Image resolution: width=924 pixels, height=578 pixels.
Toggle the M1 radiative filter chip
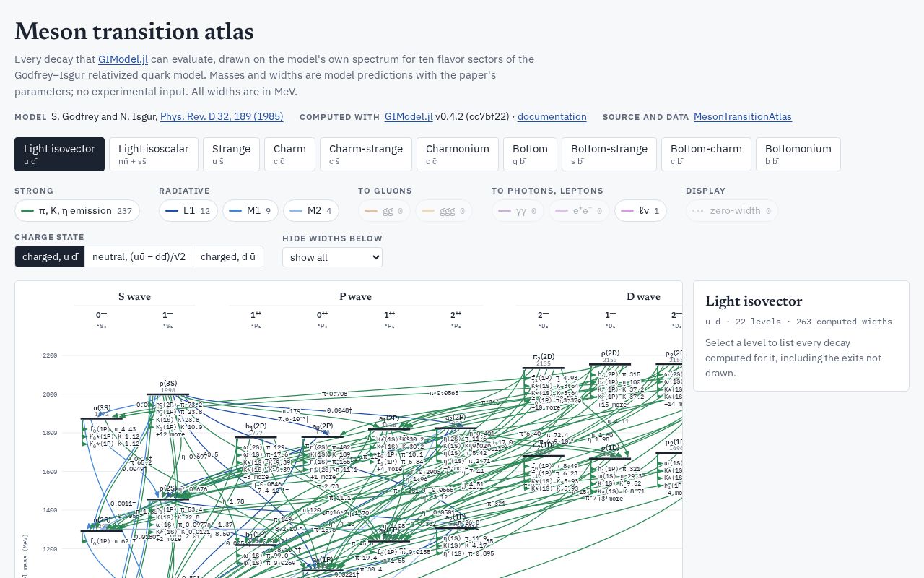250,210
